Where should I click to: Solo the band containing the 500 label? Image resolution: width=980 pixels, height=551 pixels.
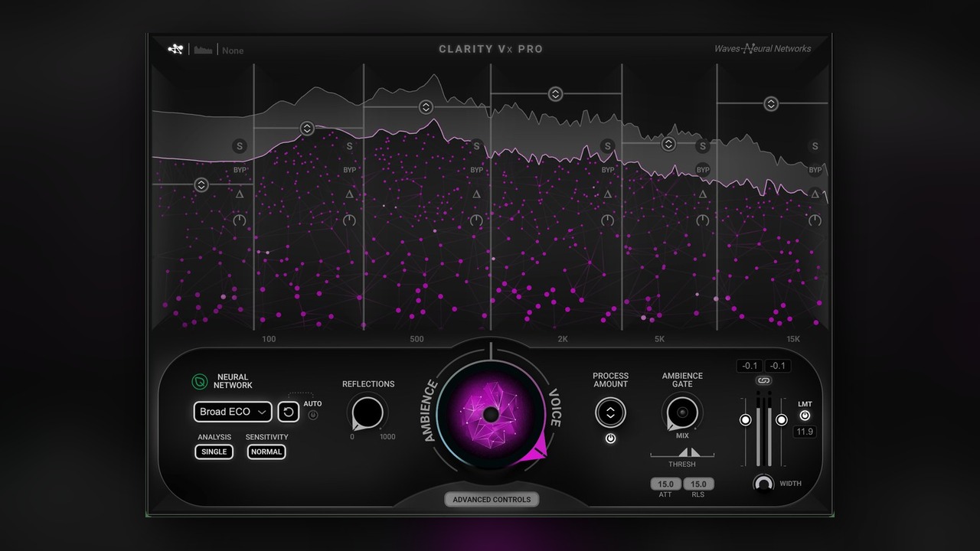click(x=476, y=146)
